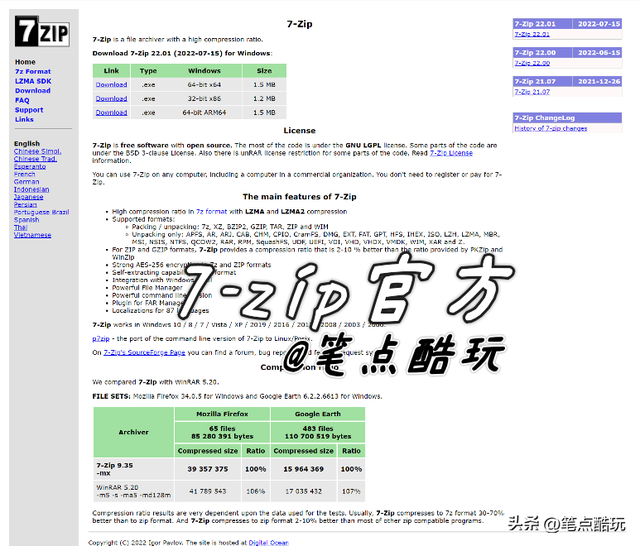Click the License section heading
Image resolution: width=640 pixels, height=546 pixels.
(x=300, y=131)
